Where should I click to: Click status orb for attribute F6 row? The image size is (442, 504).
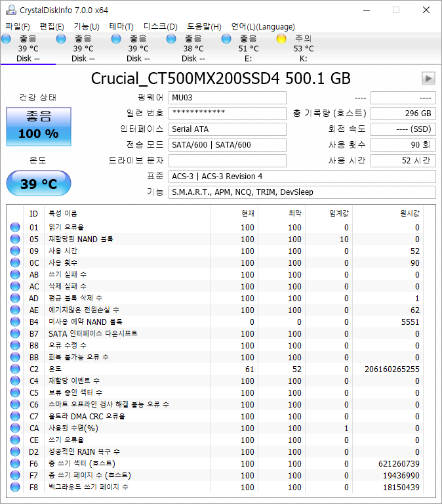tap(15, 463)
